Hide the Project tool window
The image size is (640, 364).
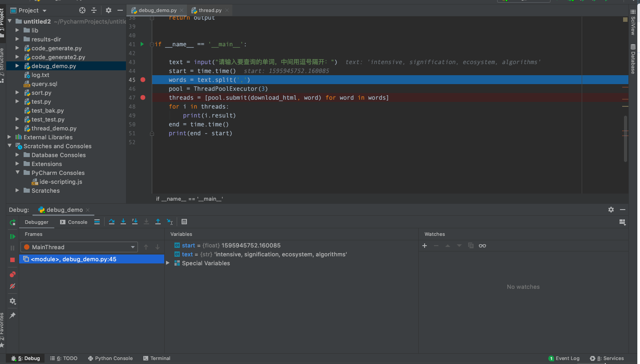point(120,10)
